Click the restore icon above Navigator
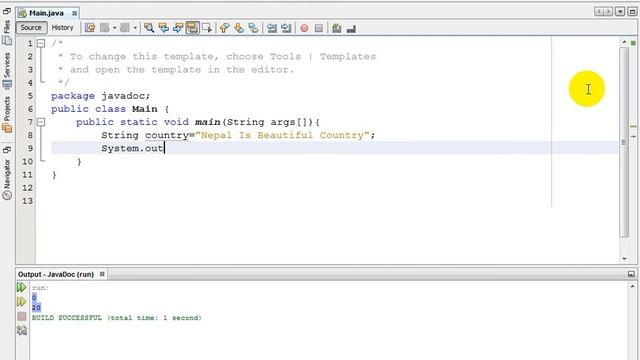This screenshot has height=360, width=640. coord(7,150)
